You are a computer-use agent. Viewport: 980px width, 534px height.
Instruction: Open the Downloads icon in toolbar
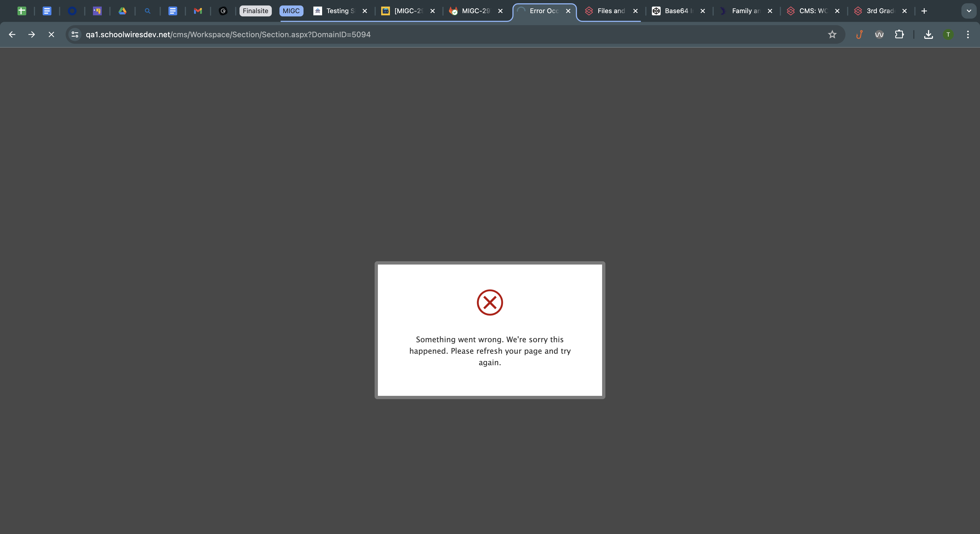(x=928, y=35)
